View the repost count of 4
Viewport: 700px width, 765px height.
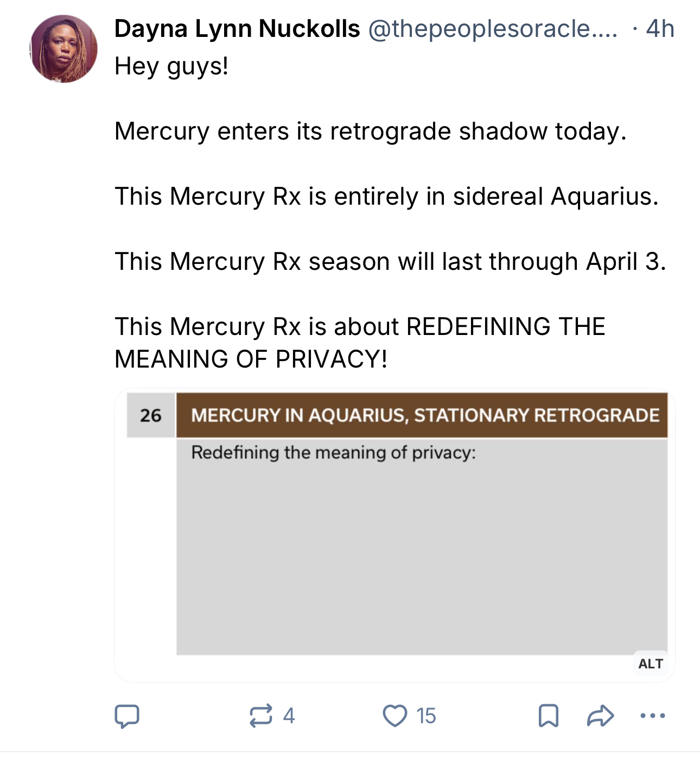[289, 716]
